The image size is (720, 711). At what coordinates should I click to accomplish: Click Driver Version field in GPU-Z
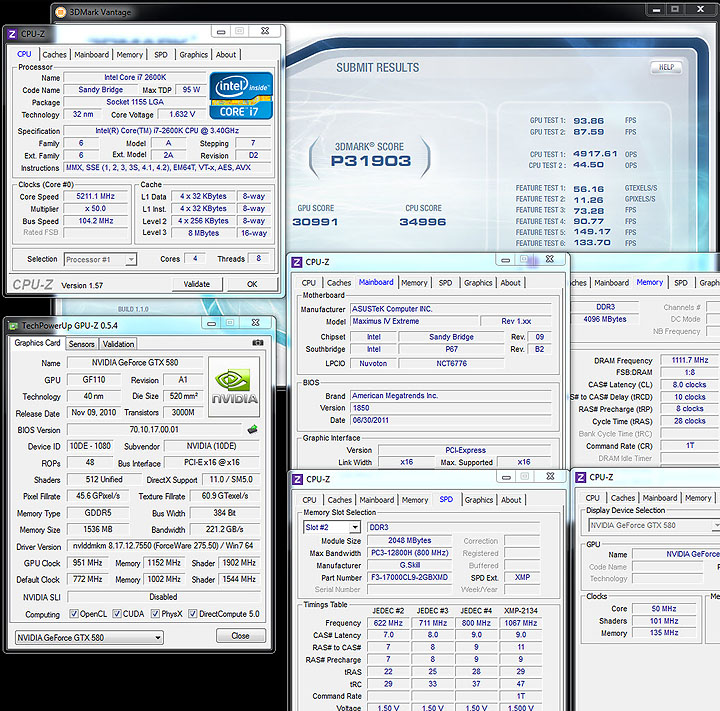[163, 546]
